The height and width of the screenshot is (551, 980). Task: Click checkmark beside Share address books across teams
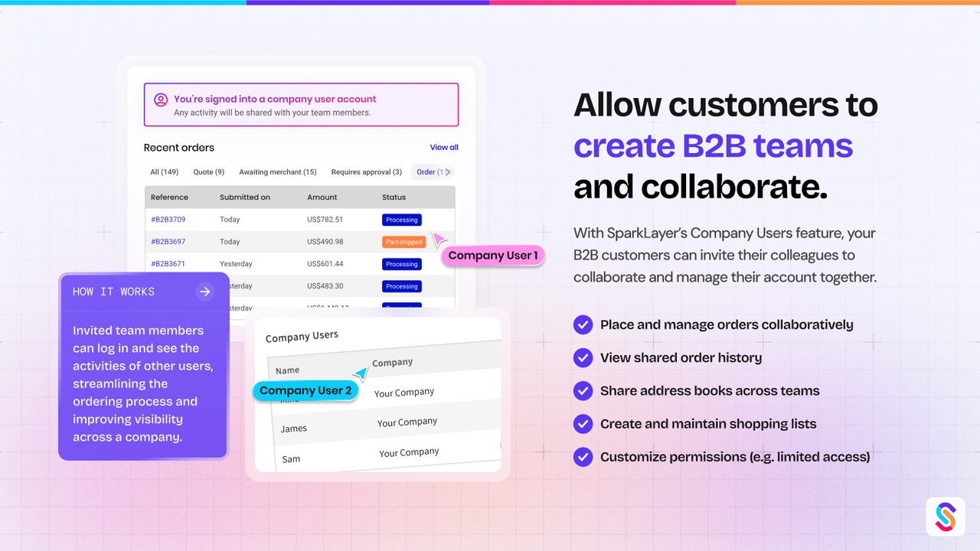[x=583, y=390]
